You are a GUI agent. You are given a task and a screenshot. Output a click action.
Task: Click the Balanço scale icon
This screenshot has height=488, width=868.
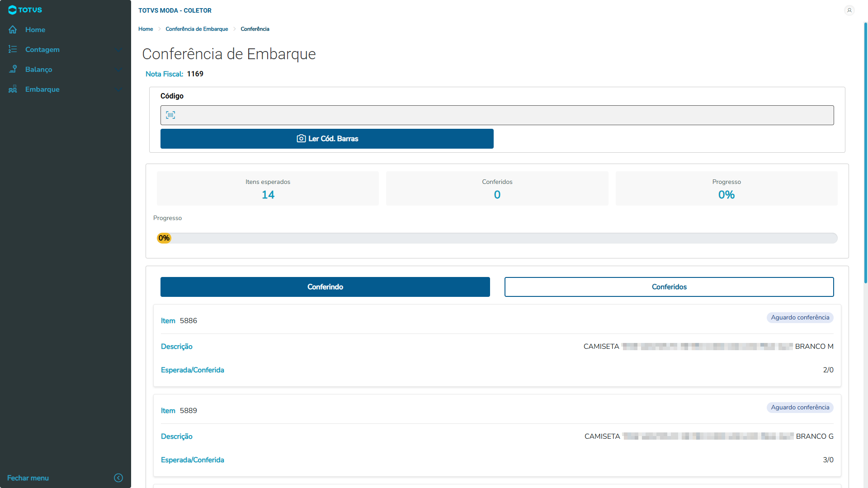point(13,70)
